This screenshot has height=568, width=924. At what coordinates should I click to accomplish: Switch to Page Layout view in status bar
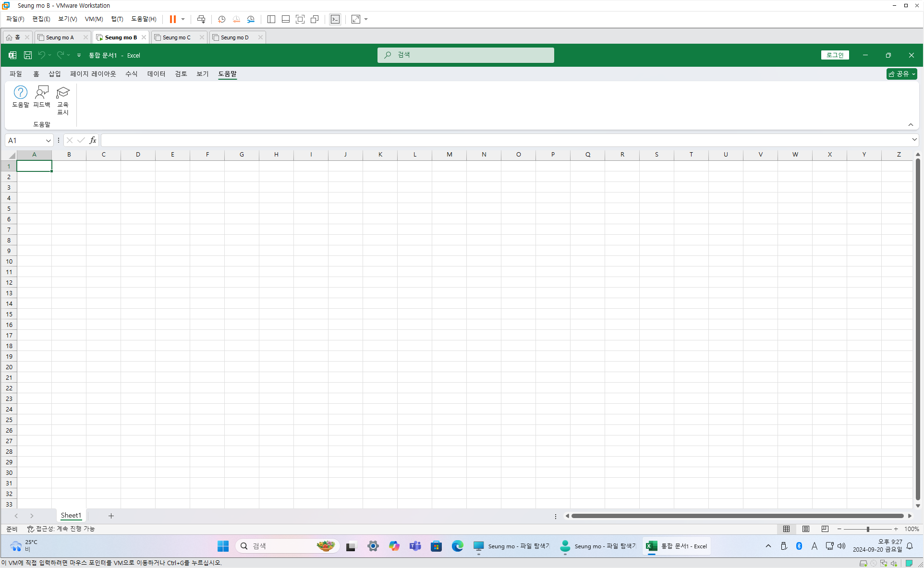click(x=805, y=529)
